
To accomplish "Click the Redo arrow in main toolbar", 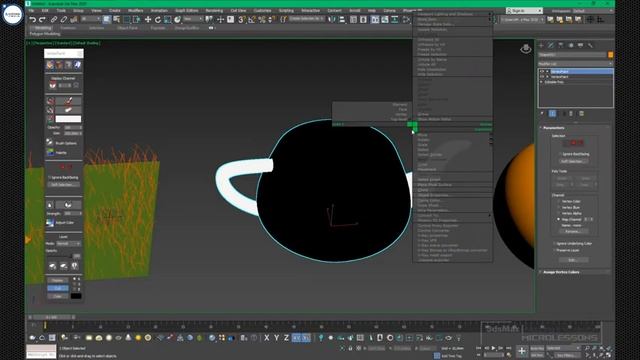I will click(x=42, y=20).
